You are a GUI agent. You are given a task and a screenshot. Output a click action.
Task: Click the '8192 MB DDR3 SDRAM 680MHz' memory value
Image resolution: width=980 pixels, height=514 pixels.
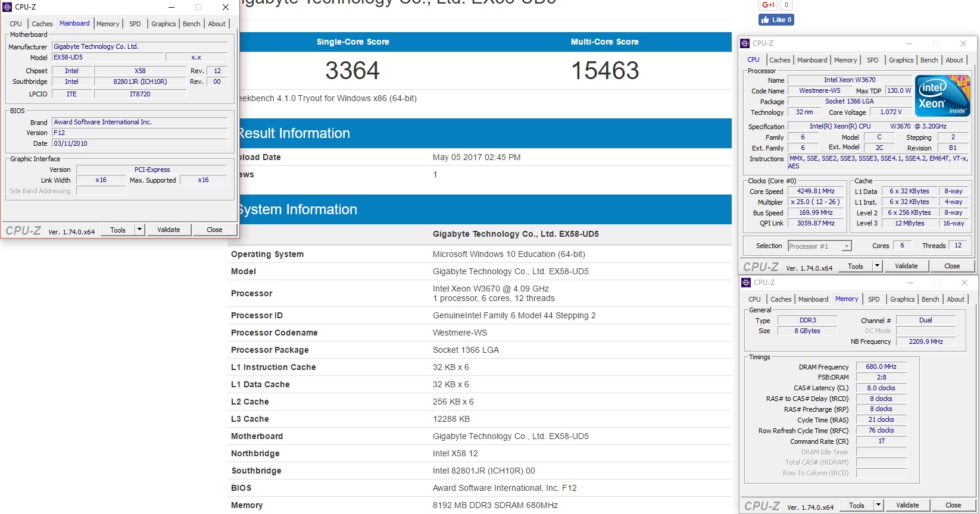(x=495, y=505)
